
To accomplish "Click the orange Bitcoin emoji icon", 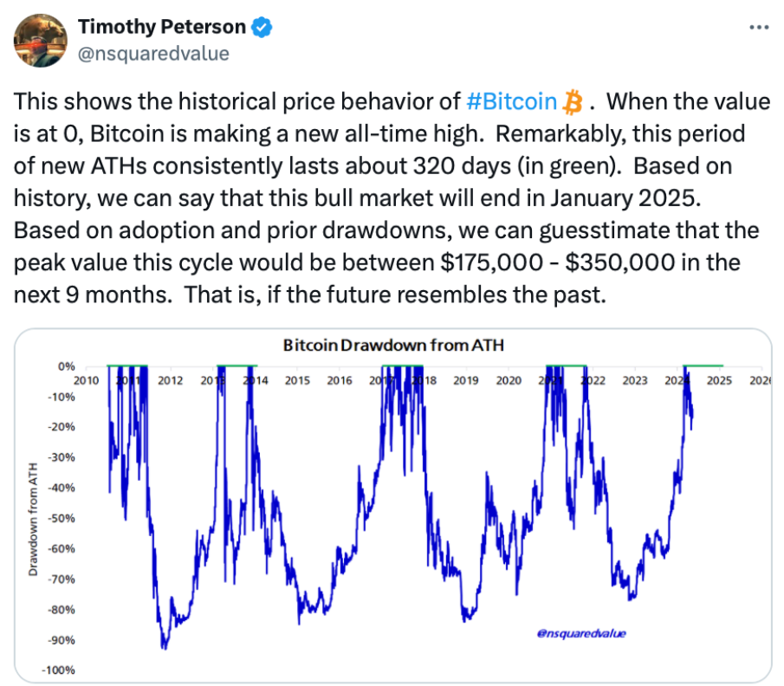I will tap(573, 102).
